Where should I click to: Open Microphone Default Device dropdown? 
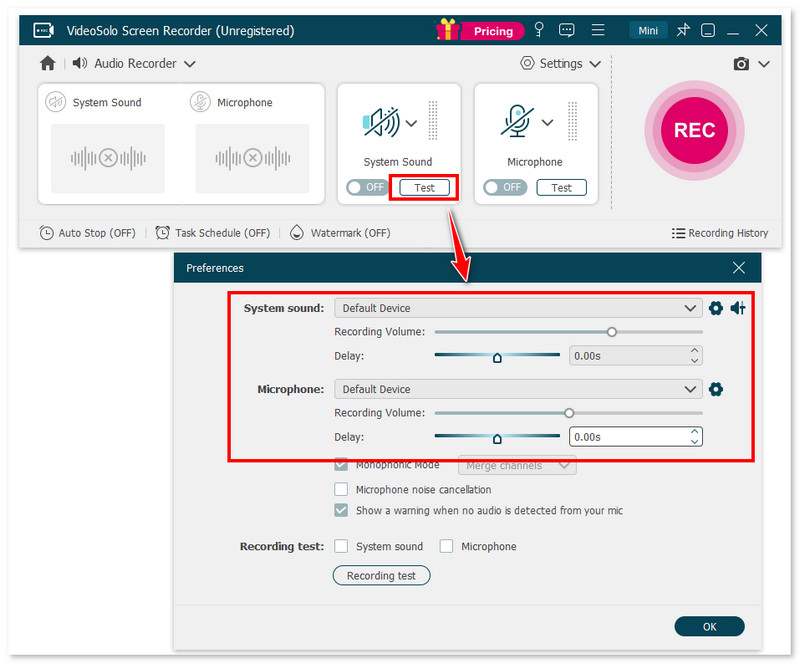[517, 389]
